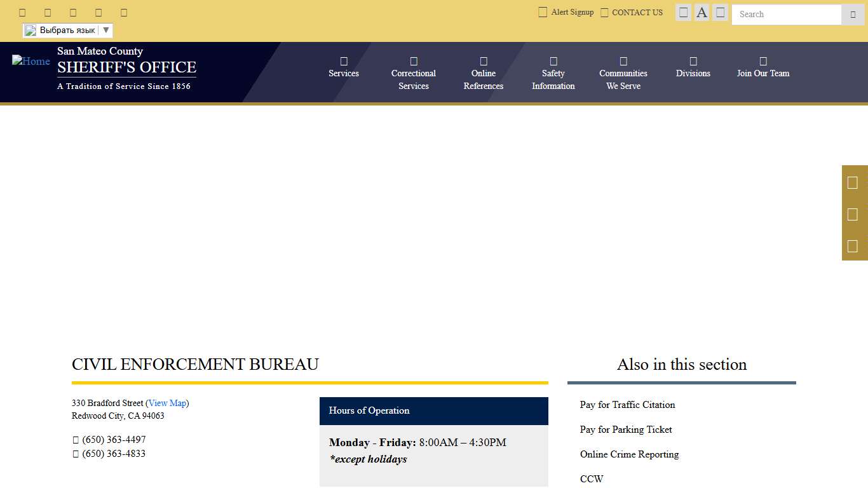The image size is (868, 488).
Task: Click the decrease text size icon left of 'A'
Action: tap(683, 12)
